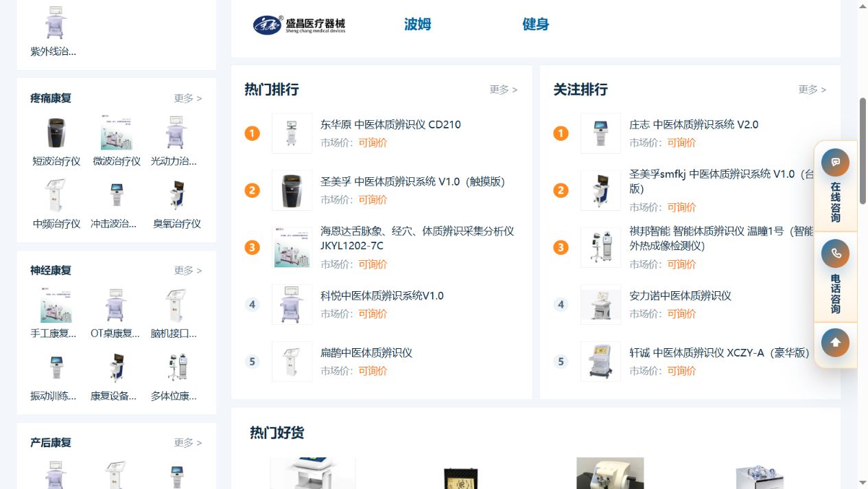Open 扁鹊中医体质辨识仪 link
Image resolution: width=868 pixels, height=489 pixels.
click(x=366, y=352)
